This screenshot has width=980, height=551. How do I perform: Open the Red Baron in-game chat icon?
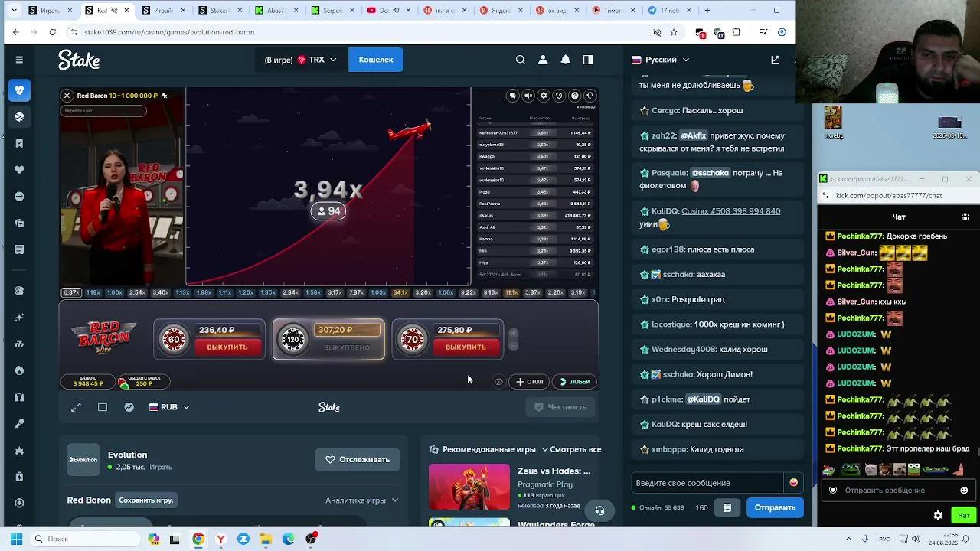[513, 96]
